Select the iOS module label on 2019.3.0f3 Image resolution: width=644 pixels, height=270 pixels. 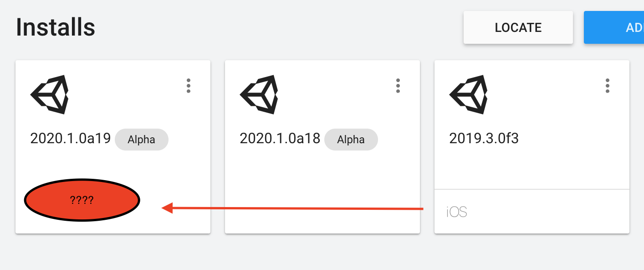(x=457, y=212)
